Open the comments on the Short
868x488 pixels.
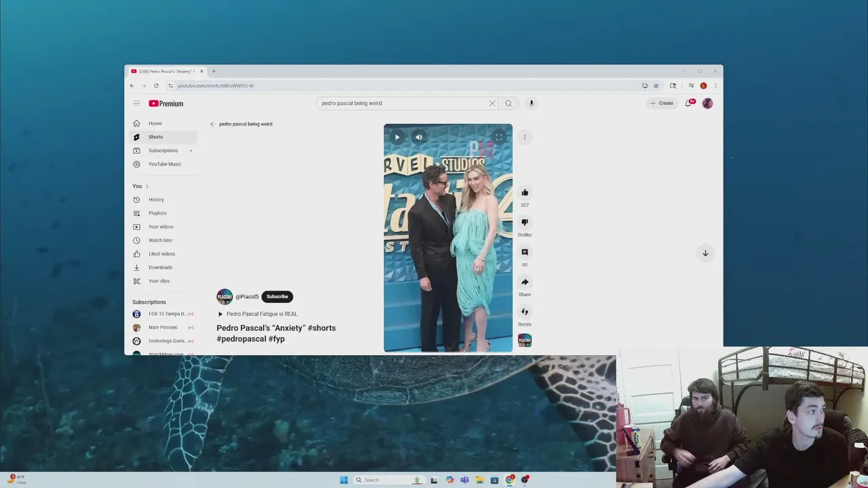tap(525, 252)
